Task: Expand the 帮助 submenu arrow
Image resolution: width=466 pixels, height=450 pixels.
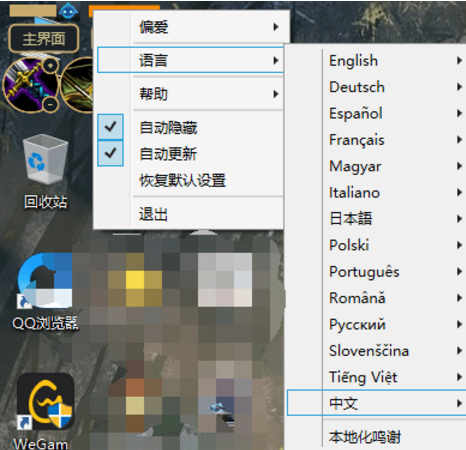Action: point(275,94)
